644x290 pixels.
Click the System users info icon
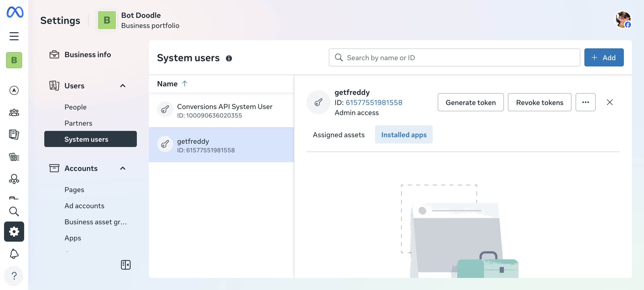coord(229,58)
